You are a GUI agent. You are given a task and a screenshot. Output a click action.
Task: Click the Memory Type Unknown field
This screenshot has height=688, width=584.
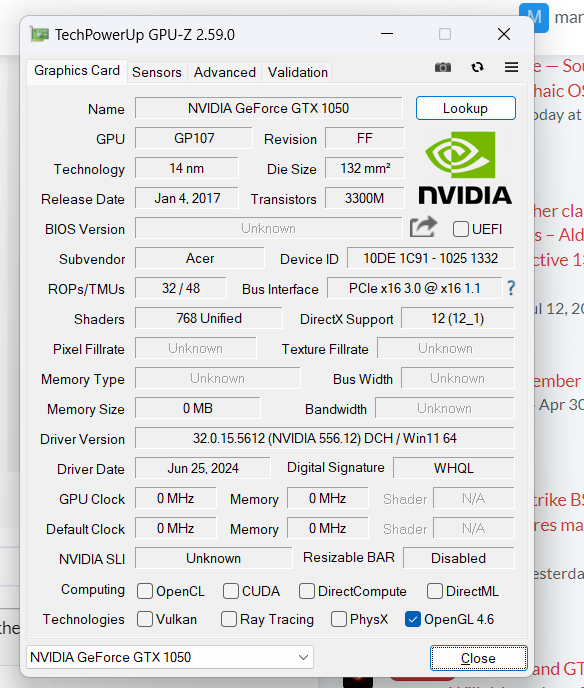218,378
